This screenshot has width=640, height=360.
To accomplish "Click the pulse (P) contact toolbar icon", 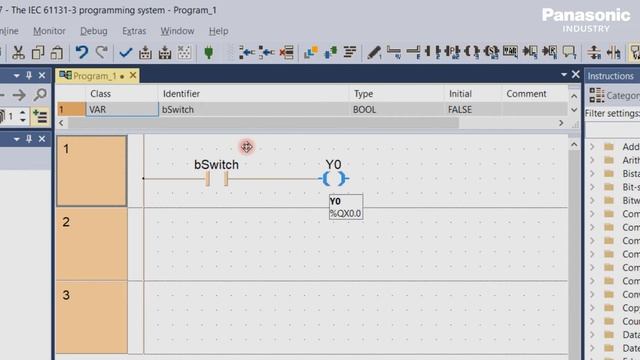I will [x=452, y=52].
